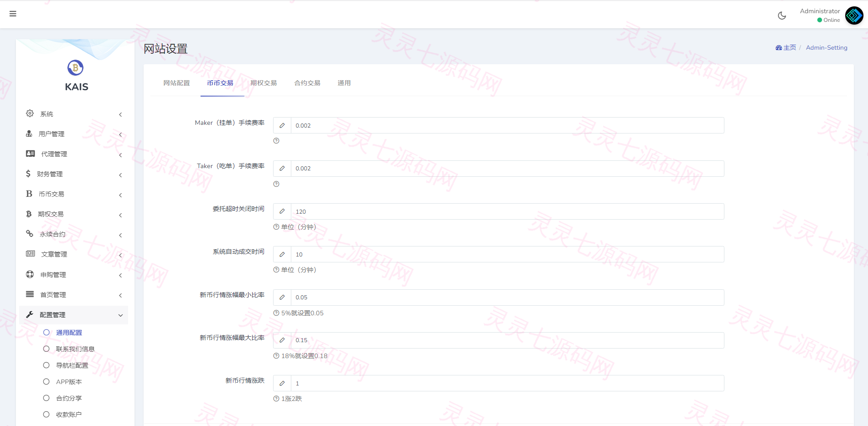
Task: Open the 通用 settings tab
Action: pyautogui.click(x=344, y=83)
